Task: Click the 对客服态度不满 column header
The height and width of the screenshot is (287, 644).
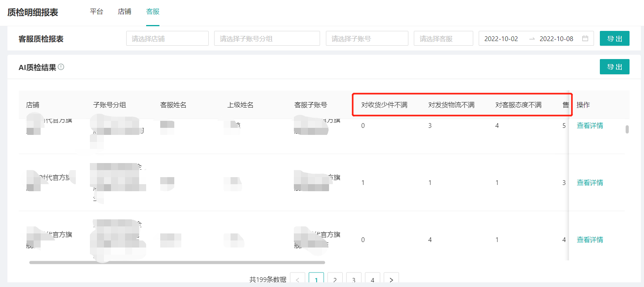Action: [x=519, y=105]
